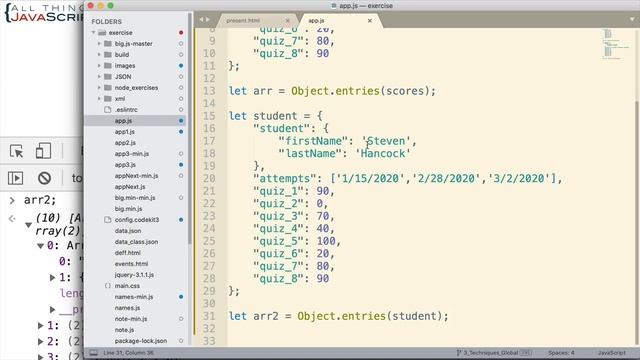
Task: Click the xml folder icon
Action: pos(108,98)
